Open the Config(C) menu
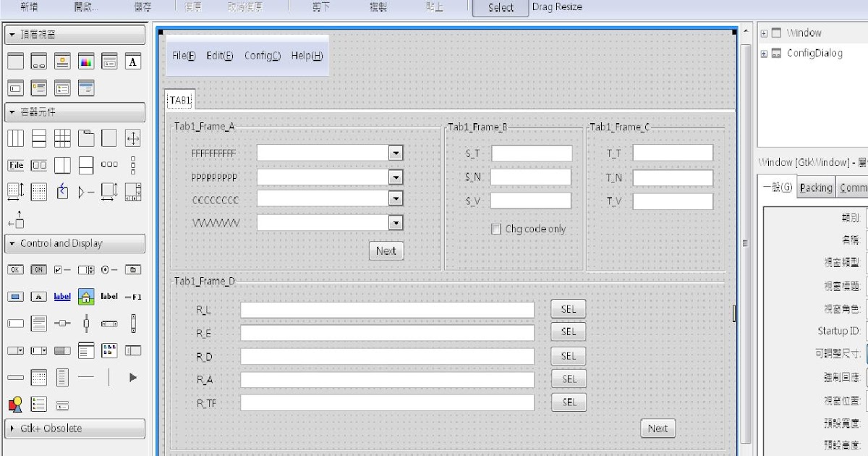Screen dimensions: 868x456 click(x=263, y=56)
